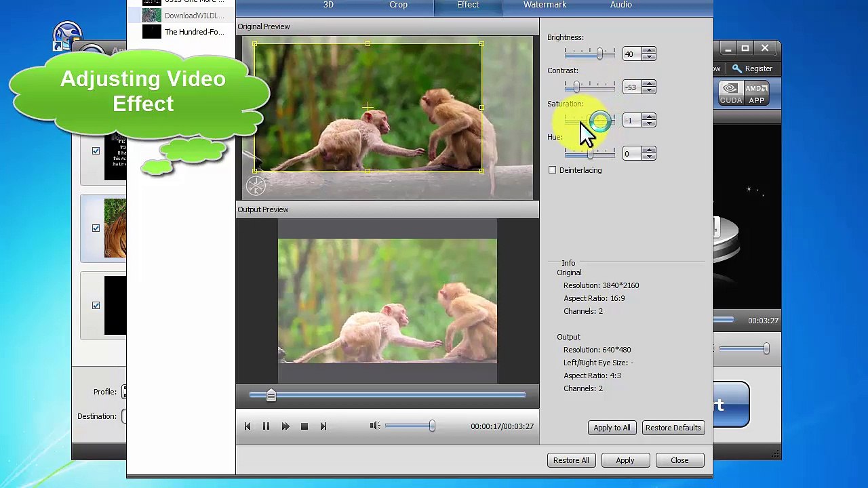
Task: Click Restore Defaults button
Action: (x=673, y=428)
